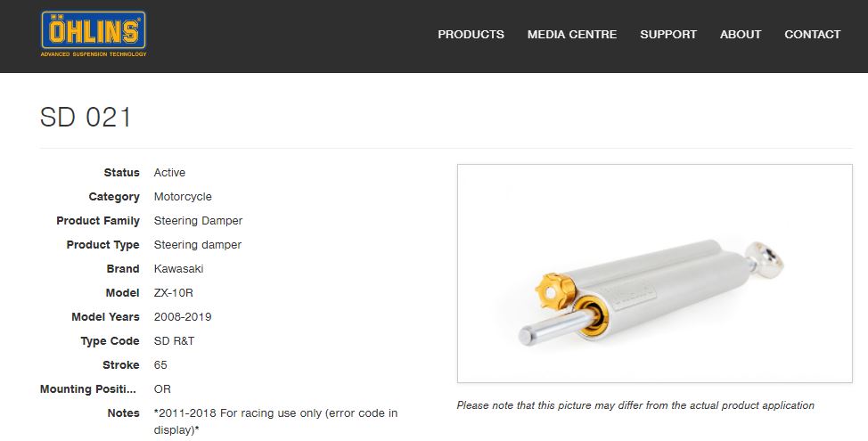
Task: Click the Steering Damper product family value
Action: (x=198, y=221)
